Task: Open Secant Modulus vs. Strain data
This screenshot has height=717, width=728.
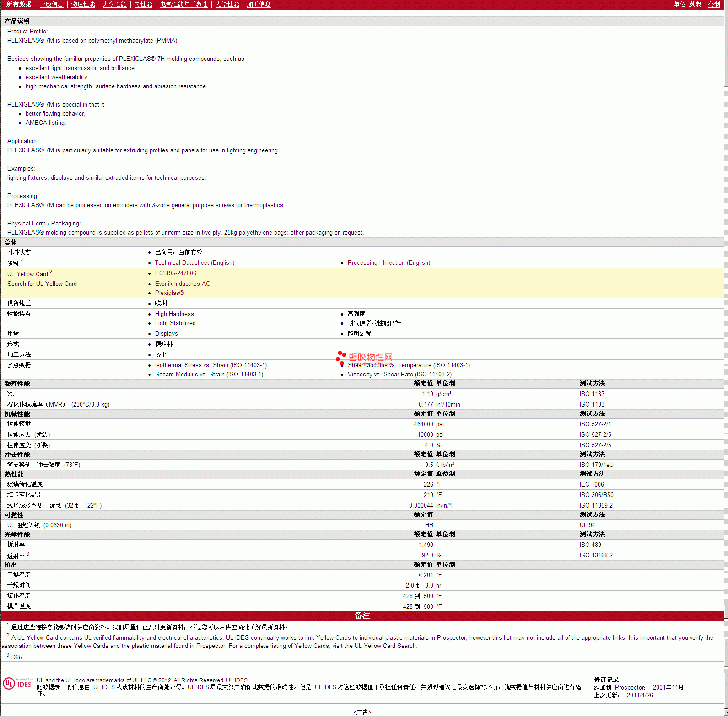Action: 209,375
